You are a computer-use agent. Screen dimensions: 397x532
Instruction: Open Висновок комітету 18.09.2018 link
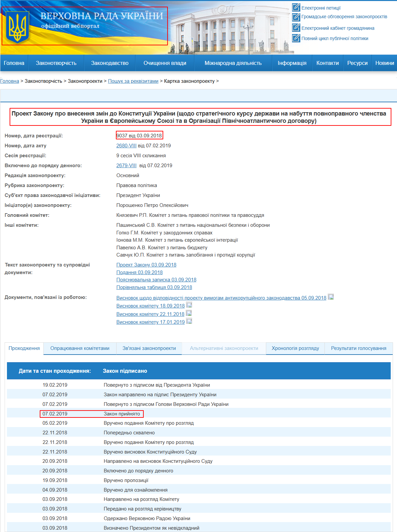pyautogui.click(x=151, y=306)
